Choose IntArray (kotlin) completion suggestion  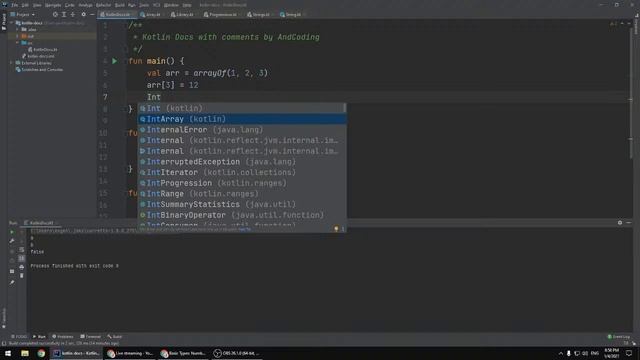(x=242, y=119)
